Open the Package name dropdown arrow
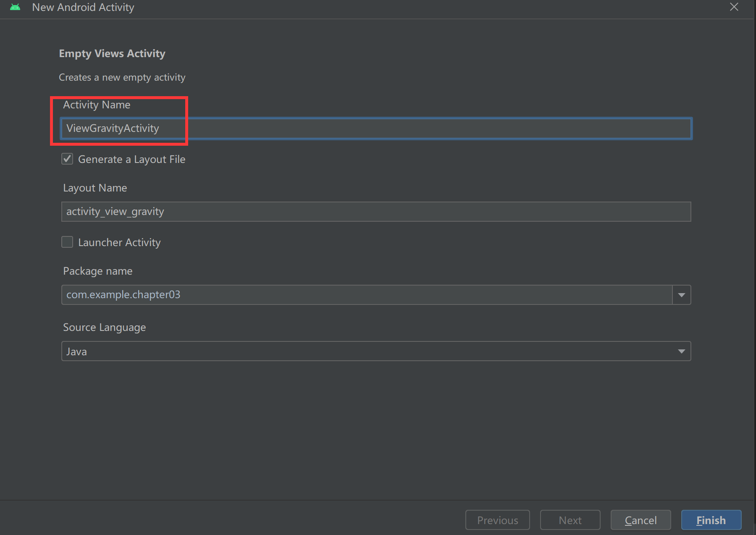The height and width of the screenshot is (535, 756). coord(681,295)
